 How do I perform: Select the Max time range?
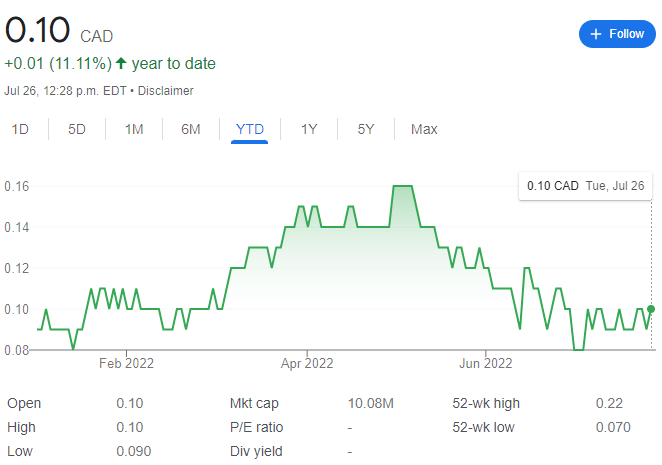point(424,129)
